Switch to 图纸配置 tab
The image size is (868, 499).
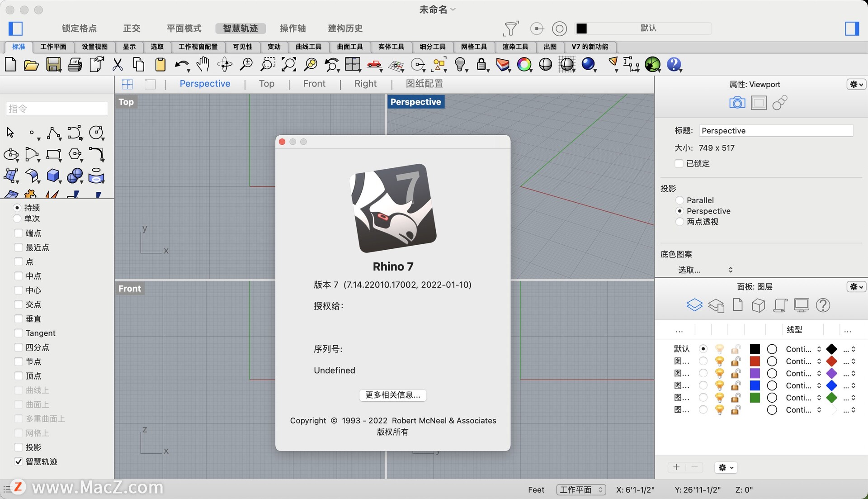click(424, 84)
